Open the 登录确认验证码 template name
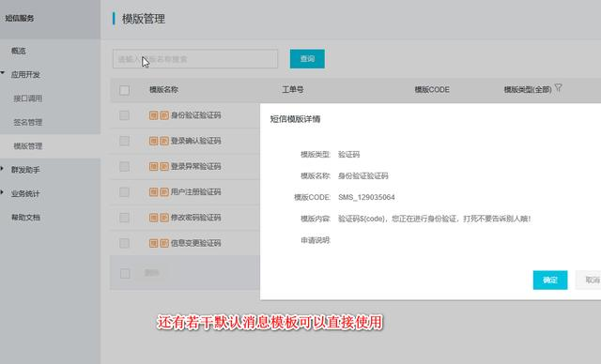 [x=195, y=141]
